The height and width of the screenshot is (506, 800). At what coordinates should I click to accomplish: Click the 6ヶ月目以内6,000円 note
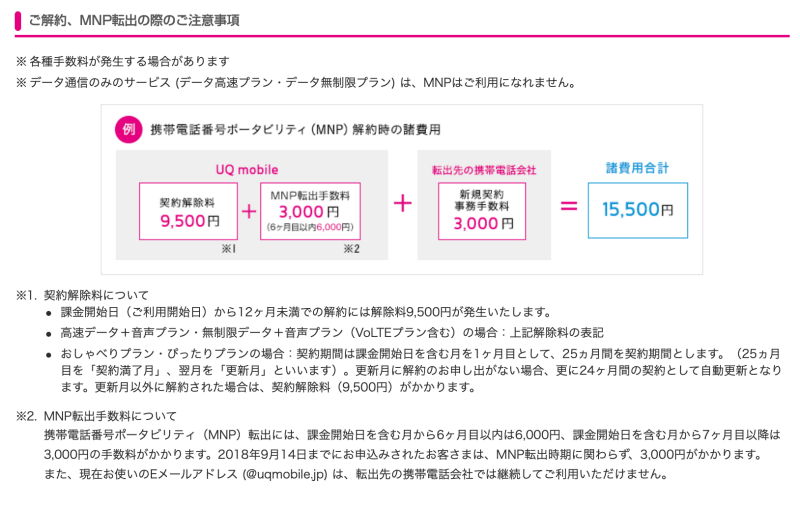(x=310, y=227)
